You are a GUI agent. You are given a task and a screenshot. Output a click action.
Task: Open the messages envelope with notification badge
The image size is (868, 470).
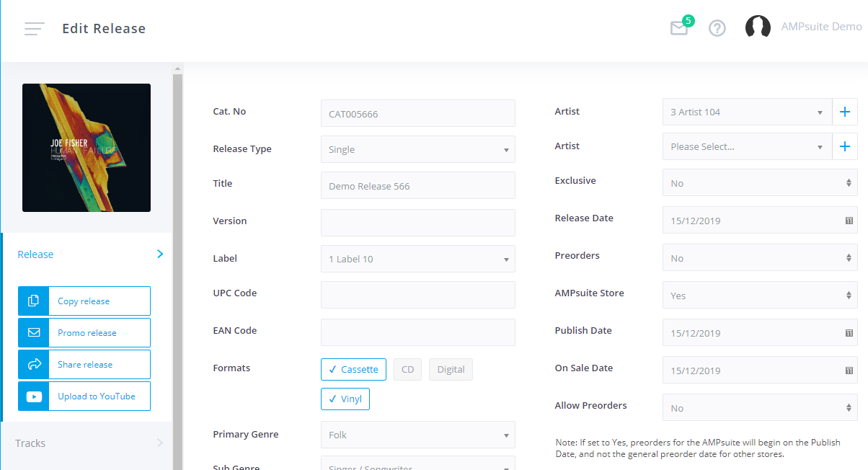(x=678, y=28)
